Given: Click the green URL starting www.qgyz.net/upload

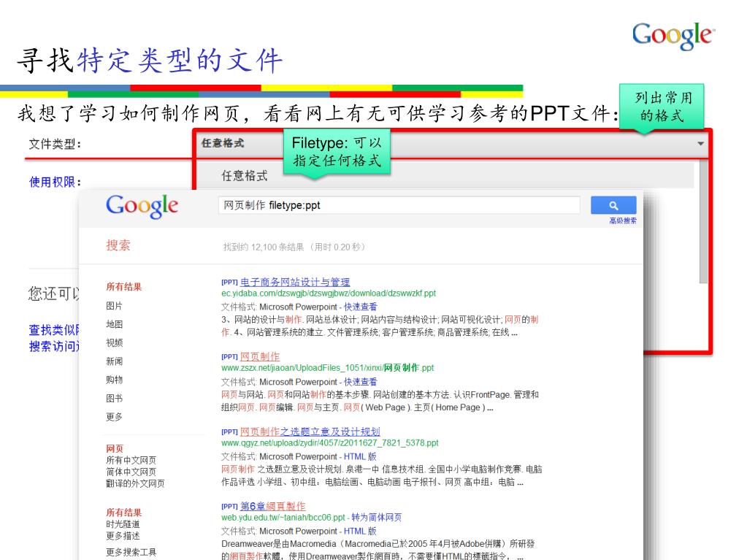Looking at the screenshot, I should 329,443.
